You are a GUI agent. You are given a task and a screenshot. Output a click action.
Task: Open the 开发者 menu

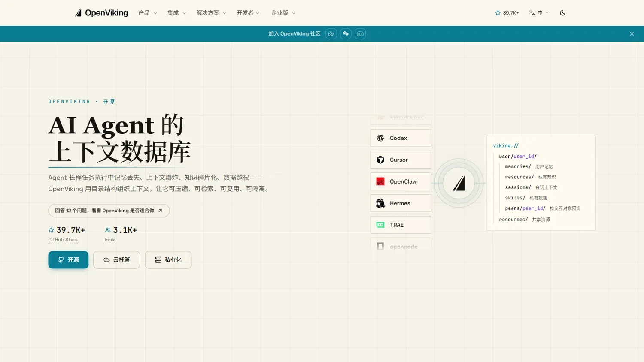[248, 13]
